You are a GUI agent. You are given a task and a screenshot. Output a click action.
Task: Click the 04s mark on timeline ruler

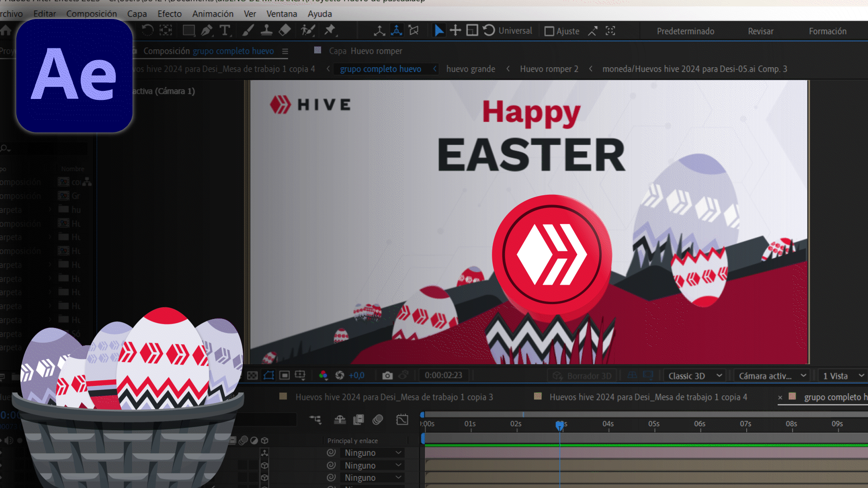click(x=608, y=424)
